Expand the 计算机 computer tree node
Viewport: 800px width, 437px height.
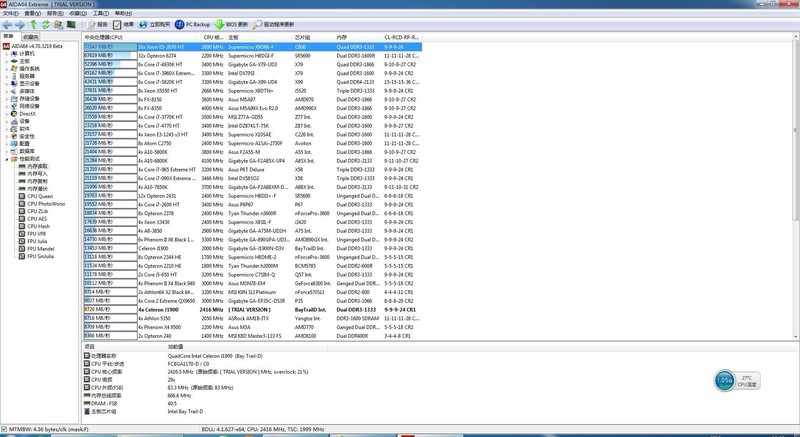[x=7, y=54]
